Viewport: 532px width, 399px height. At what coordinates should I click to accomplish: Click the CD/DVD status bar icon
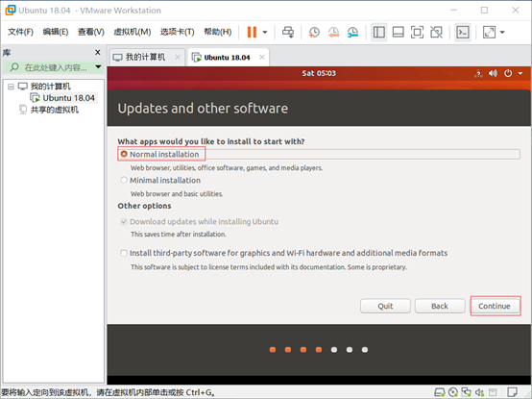(x=453, y=392)
